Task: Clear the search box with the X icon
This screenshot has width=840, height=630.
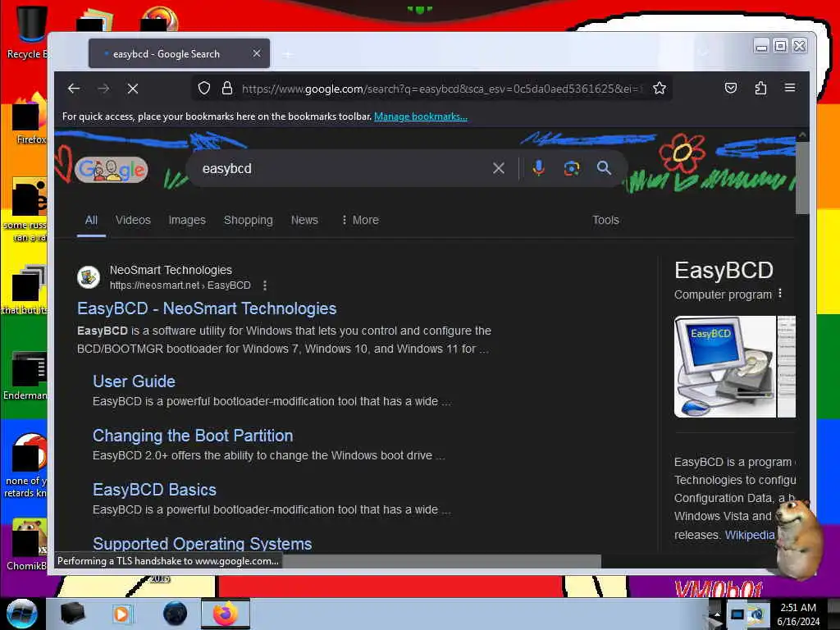Action: (498, 168)
